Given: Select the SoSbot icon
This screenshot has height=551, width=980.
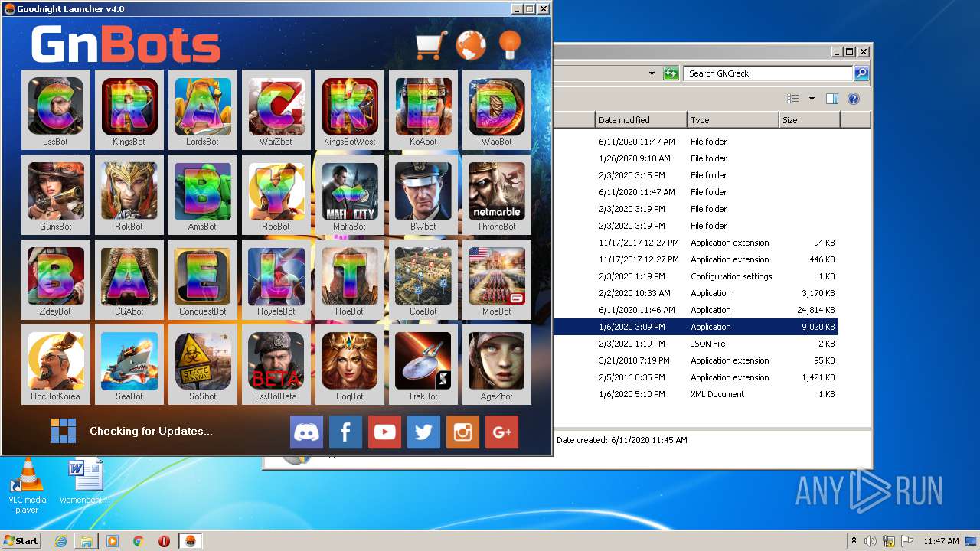Looking at the screenshot, I should [203, 364].
